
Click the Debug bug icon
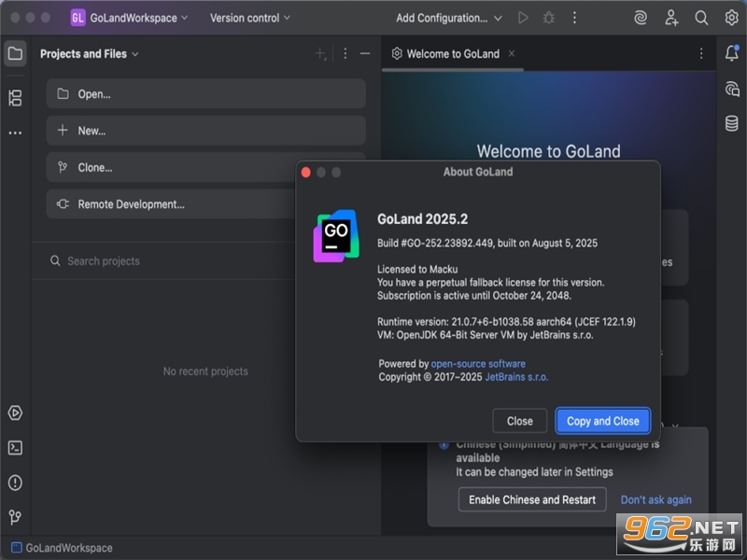[549, 18]
